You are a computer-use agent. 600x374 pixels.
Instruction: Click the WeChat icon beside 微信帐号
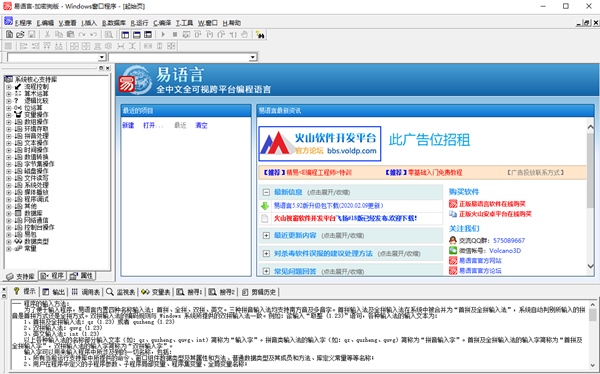[453, 250]
